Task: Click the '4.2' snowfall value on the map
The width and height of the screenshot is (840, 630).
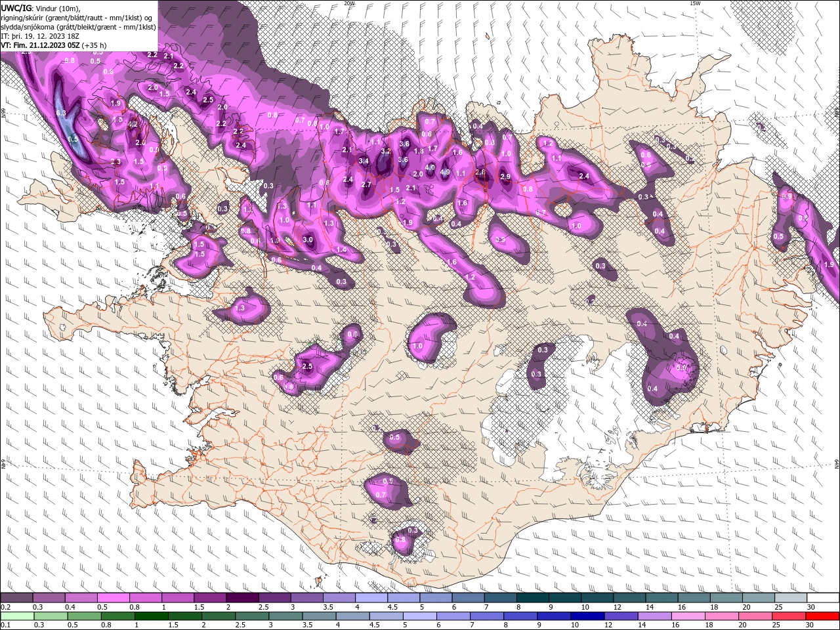Action: coord(133,124)
